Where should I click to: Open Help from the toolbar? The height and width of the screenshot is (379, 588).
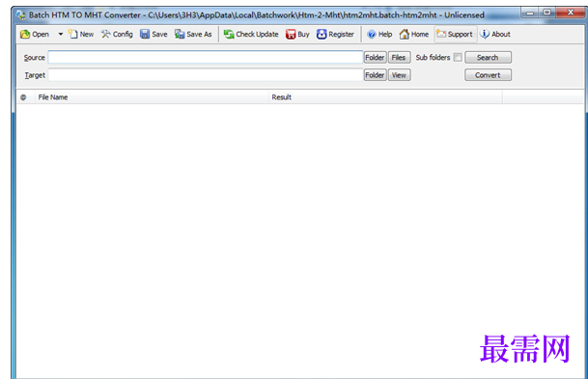point(379,34)
